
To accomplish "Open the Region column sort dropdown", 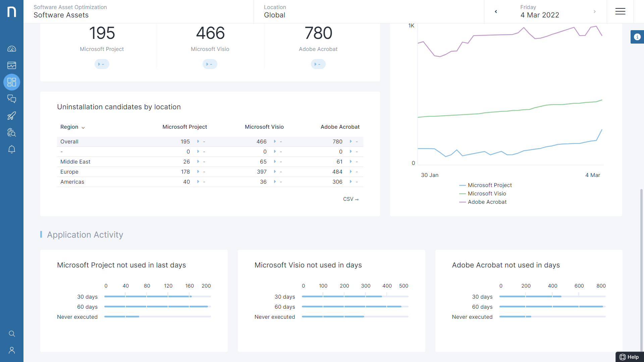I will point(83,127).
